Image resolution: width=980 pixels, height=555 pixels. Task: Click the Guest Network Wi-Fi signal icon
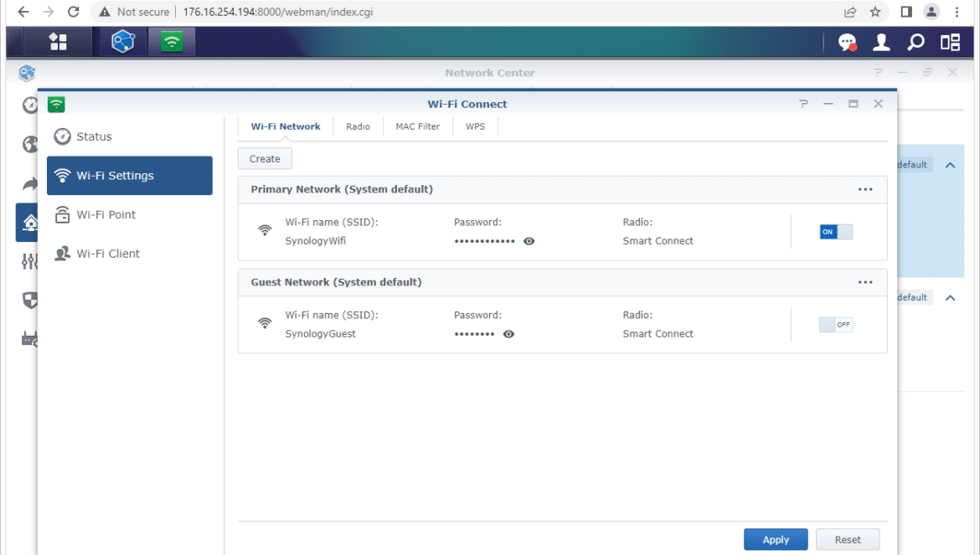[x=265, y=323]
